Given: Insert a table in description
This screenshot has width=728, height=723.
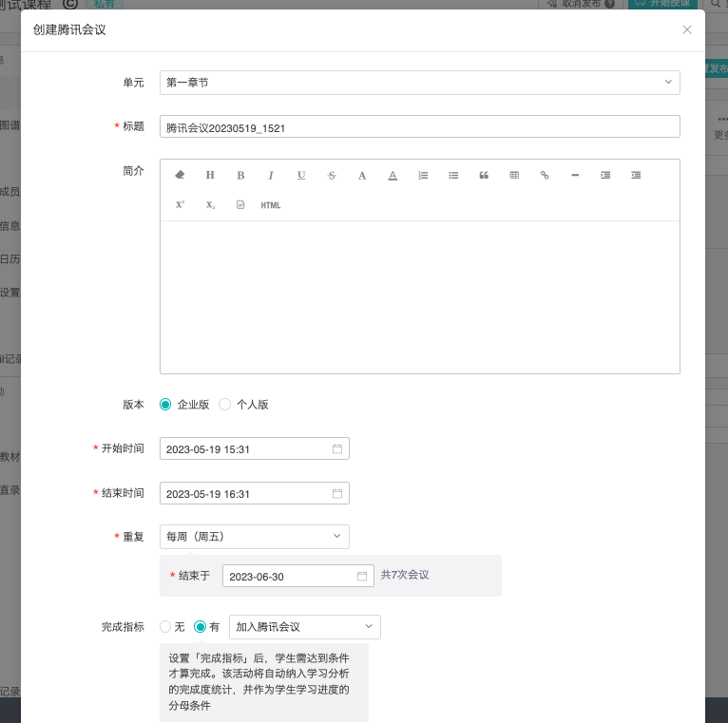Looking at the screenshot, I should (514, 175).
